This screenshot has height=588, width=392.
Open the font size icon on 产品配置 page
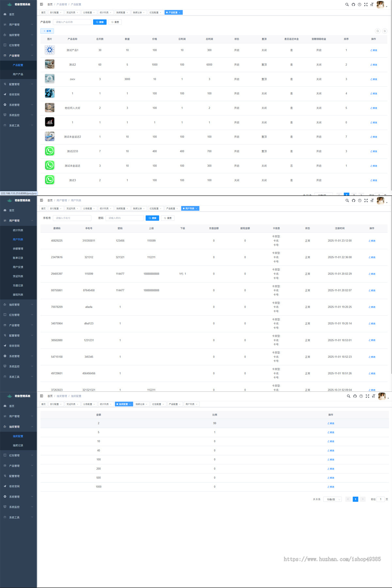pos(372,5)
